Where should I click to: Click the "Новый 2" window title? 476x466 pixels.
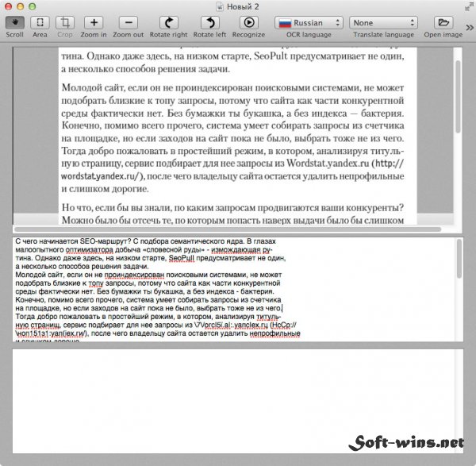click(243, 6)
